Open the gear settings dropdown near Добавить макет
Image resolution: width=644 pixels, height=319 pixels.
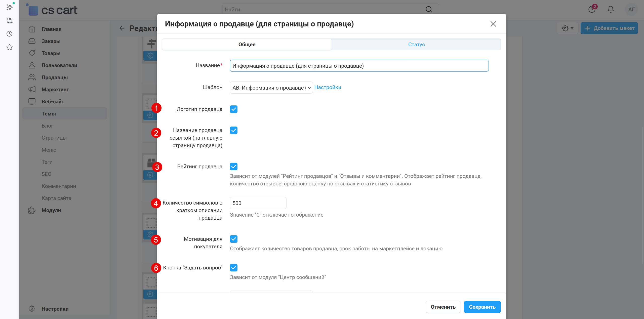567,28
